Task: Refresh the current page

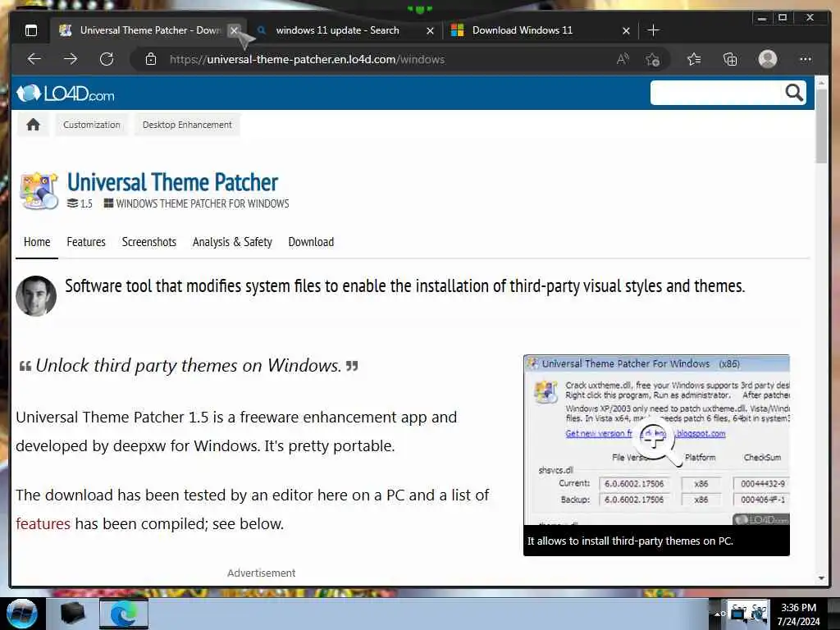Action: (107, 59)
